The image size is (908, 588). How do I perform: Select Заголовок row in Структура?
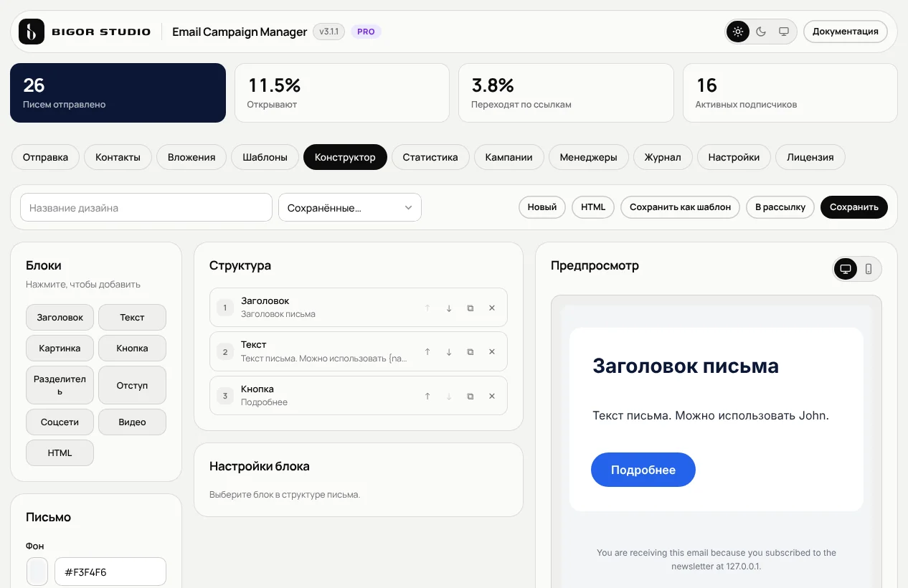359,308
